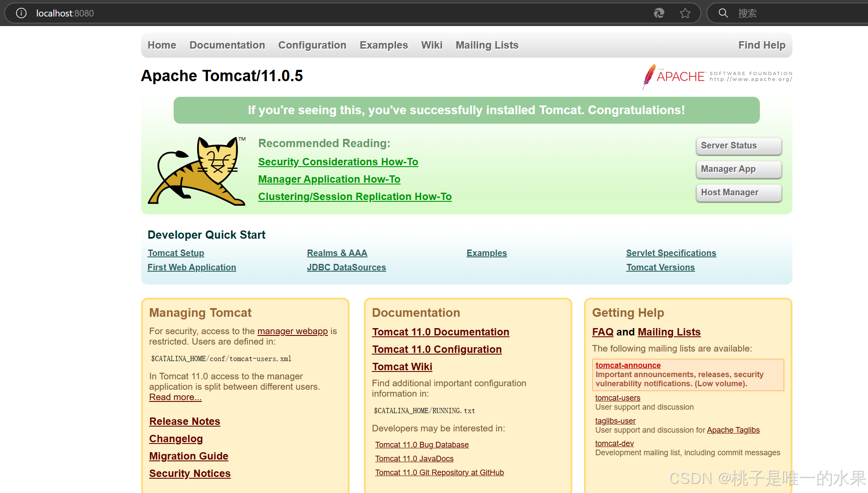Select the Configuration navigation item
Image resolution: width=868 pixels, height=493 pixels.
pos(312,45)
